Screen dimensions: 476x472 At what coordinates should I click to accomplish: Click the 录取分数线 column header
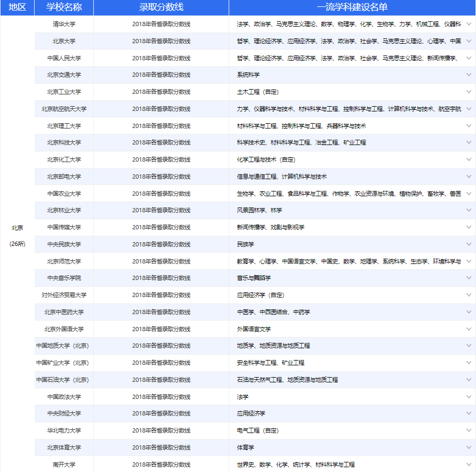pos(161,7)
